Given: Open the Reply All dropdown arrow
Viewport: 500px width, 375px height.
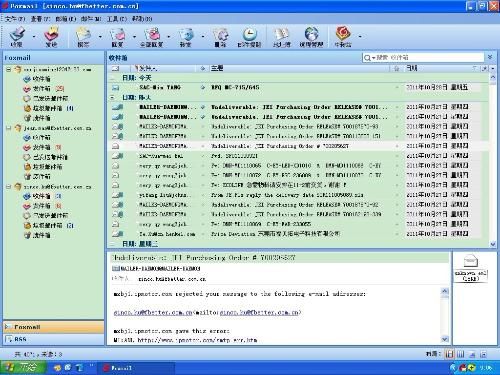Looking at the screenshot, I should click(168, 36).
